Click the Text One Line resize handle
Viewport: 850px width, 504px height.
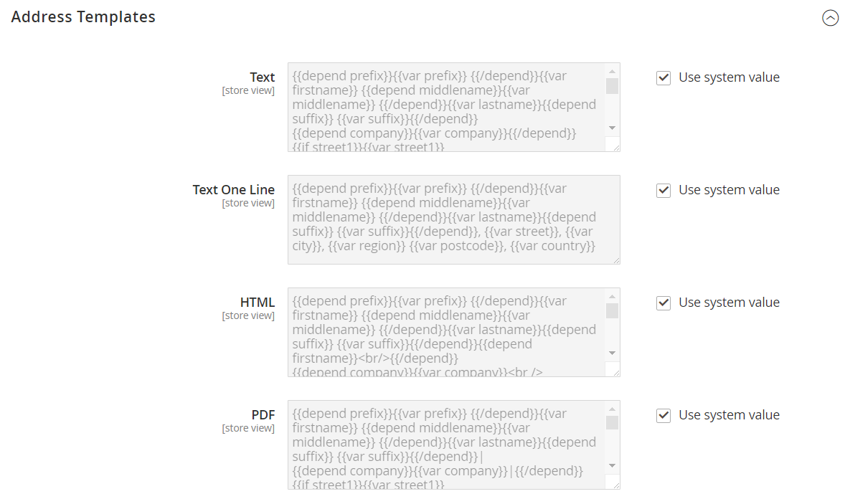pos(616,260)
